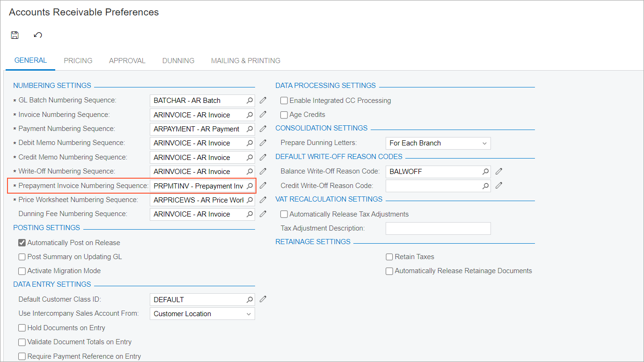Click the Invoice Numbering Sequence text field
Image resolution: width=644 pixels, height=362 pixels.
[x=198, y=115]
